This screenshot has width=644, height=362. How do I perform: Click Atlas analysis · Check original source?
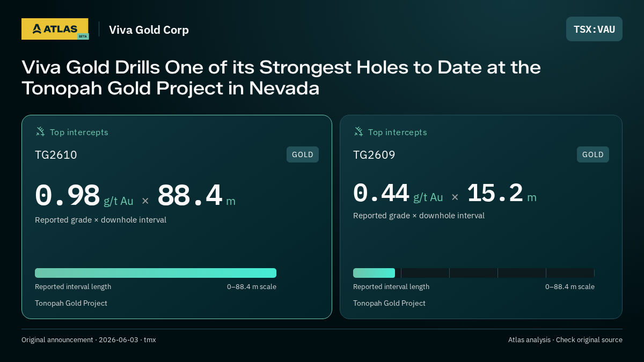565,340
